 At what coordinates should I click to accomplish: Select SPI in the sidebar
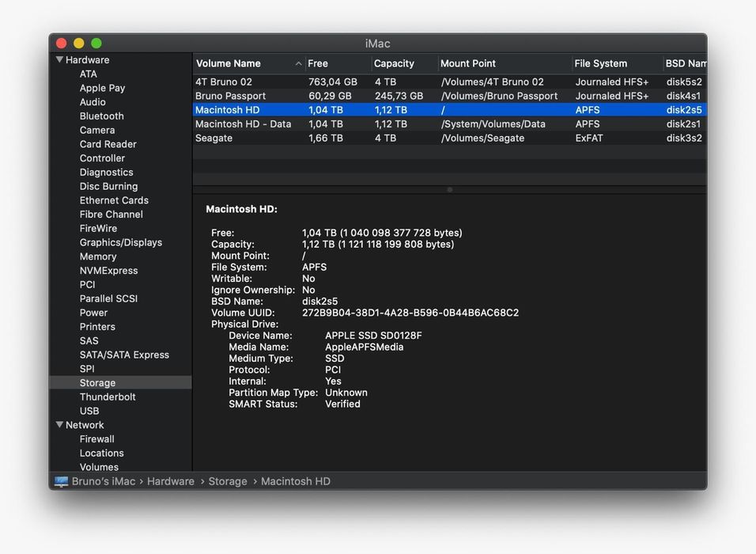[x=87, y=369]
